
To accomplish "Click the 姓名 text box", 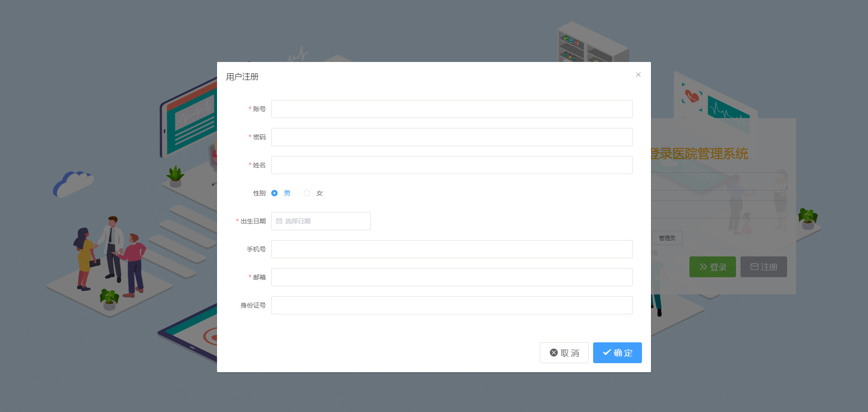I will (x=452, y=165).
